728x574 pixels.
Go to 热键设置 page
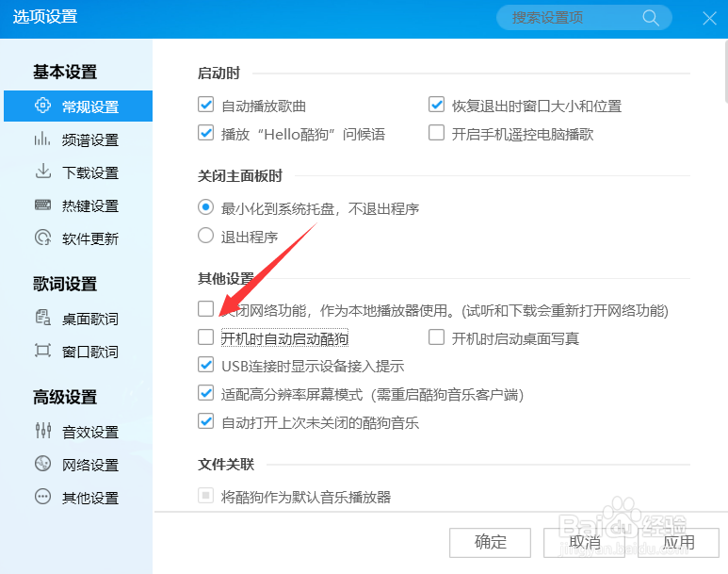[90, 205]
